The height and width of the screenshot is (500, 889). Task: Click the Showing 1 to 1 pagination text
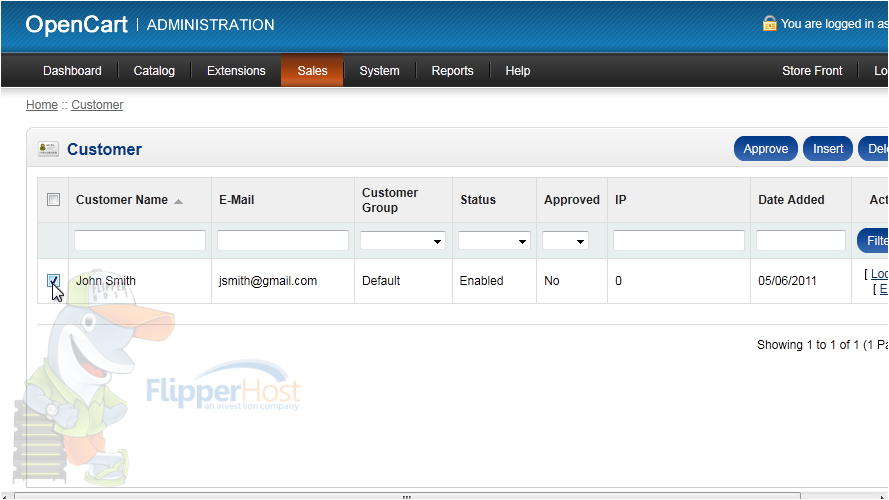tap(822, 345)
